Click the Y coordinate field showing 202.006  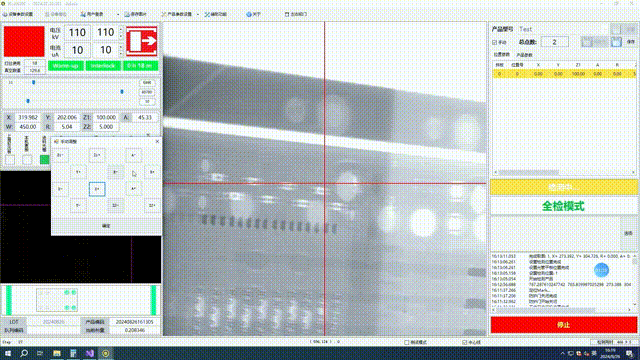[x=67, y=118]
